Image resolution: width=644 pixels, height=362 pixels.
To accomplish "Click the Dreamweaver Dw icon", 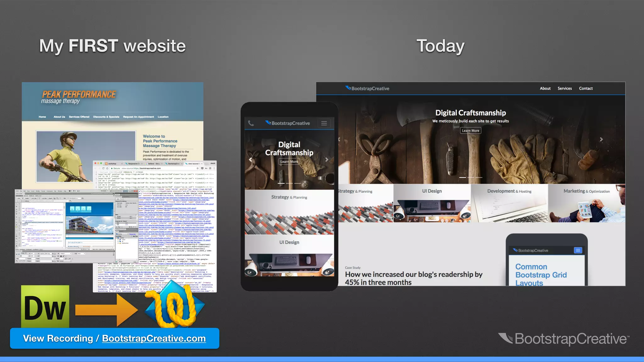I will pos(45,306).
